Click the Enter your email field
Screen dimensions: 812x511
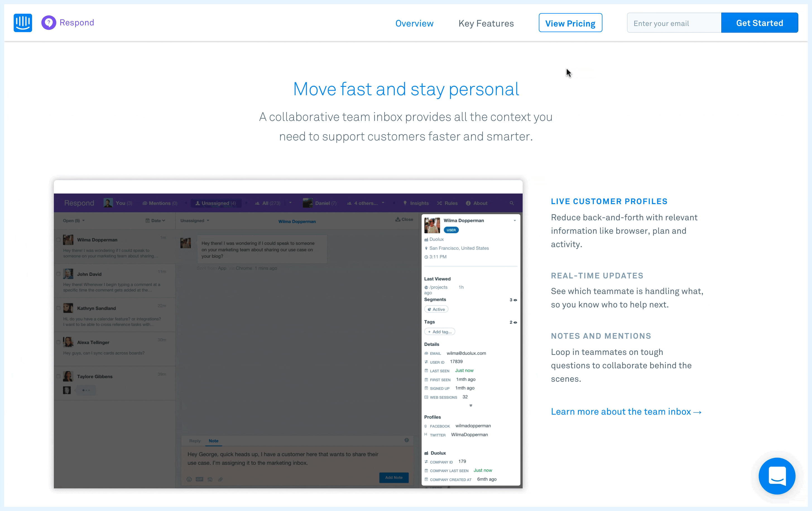coord(673,23)
